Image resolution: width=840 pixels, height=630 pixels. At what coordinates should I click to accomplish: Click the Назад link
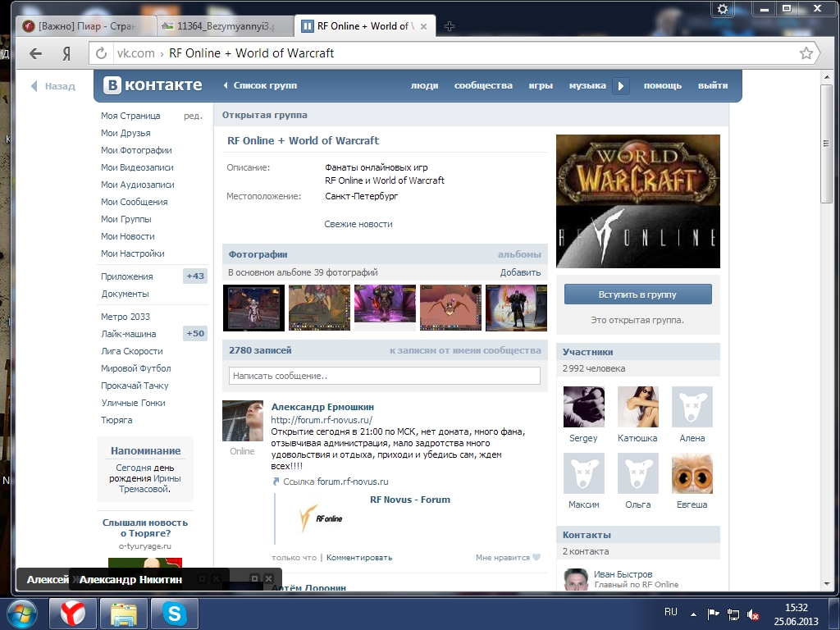53,85
